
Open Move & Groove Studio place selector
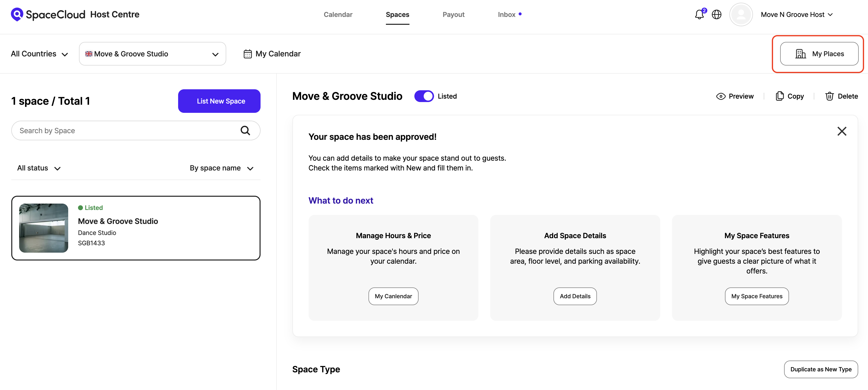[152, 54]
